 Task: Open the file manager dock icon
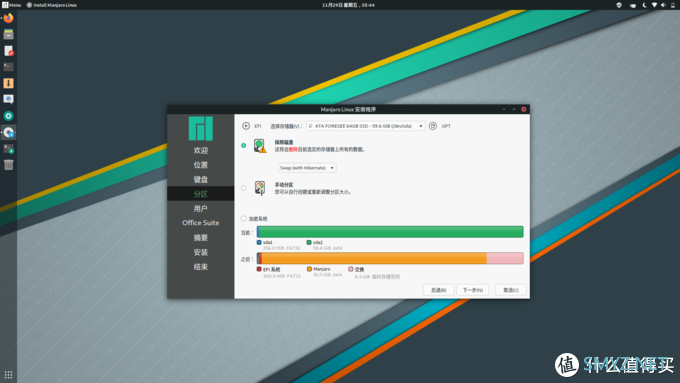tap(8, 34)
